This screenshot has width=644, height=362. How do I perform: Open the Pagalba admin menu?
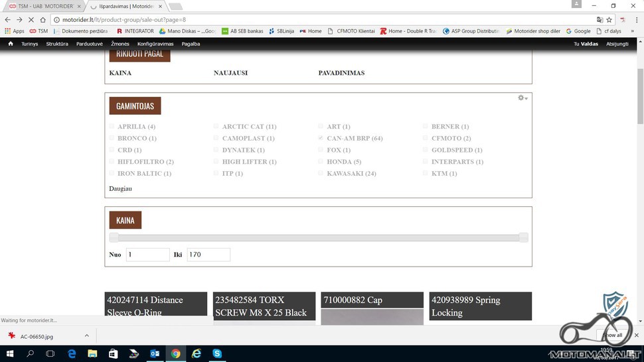pyautogui.click(x=191, y=44)
